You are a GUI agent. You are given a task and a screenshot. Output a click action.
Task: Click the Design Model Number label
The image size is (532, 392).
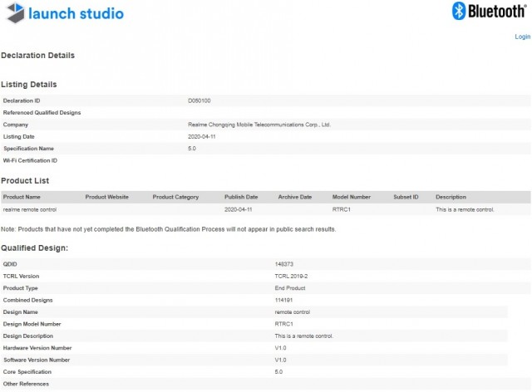pyautogui.click(x=32, y=324)
